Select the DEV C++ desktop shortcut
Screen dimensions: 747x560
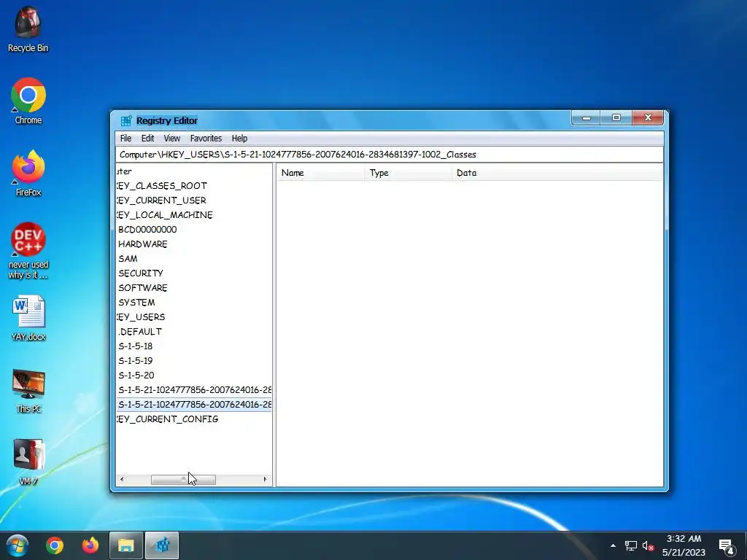point(28,250)
